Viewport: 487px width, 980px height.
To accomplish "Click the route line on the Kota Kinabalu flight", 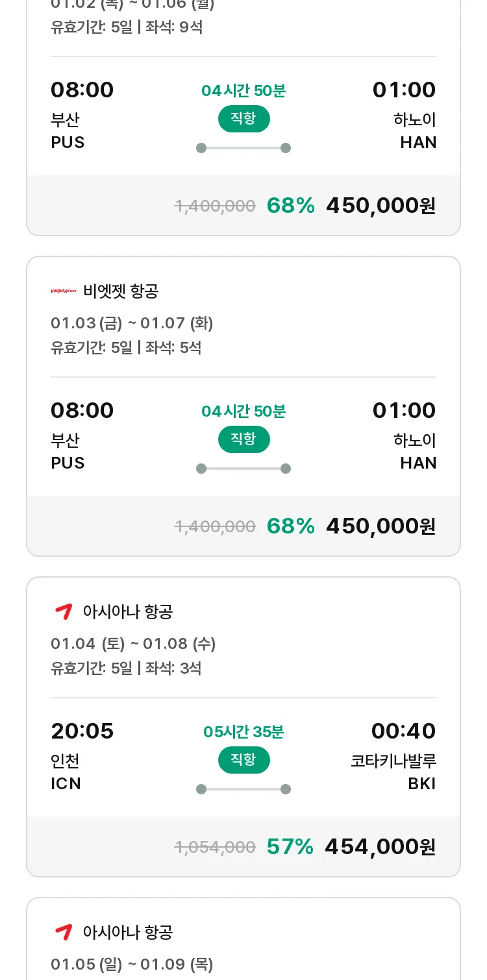I will (x=243, y=789).
